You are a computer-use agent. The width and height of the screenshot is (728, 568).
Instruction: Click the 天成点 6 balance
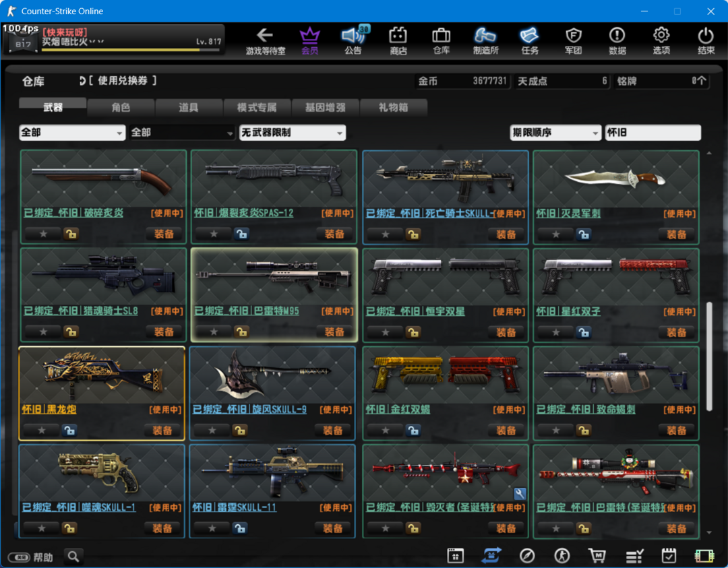562,82
